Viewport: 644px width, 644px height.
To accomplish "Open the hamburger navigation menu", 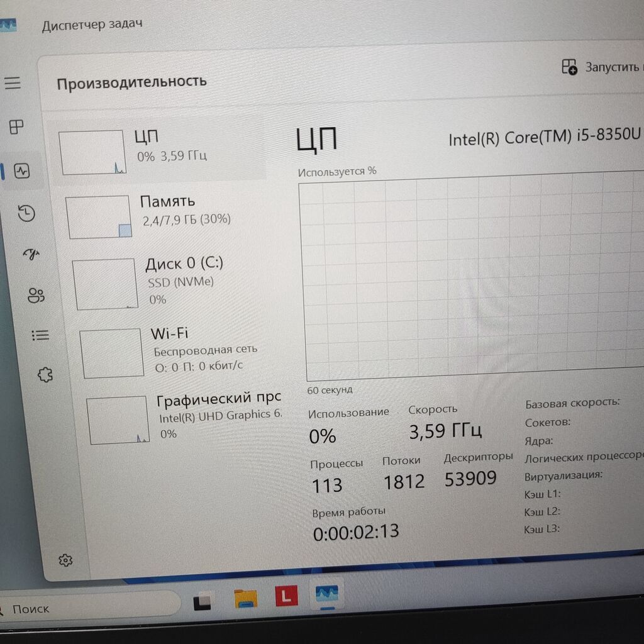I will [x=13, y=82].
